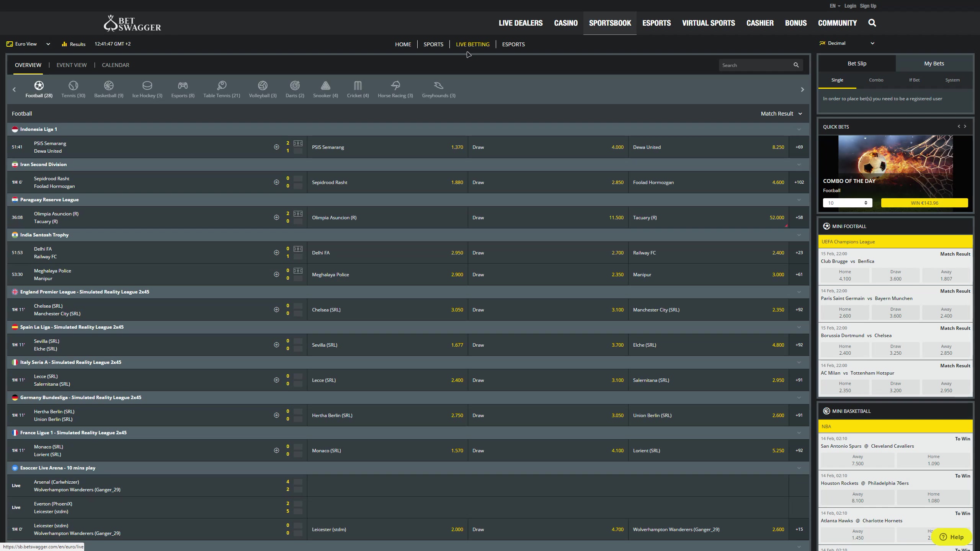
Task: Click the magnifier icon in main navigation
Action: coord(872,23)
